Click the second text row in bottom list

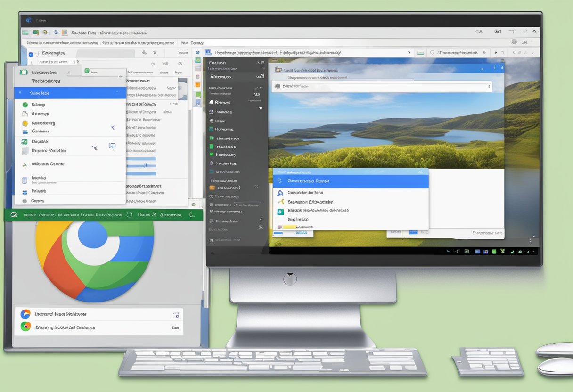point(65,327)
